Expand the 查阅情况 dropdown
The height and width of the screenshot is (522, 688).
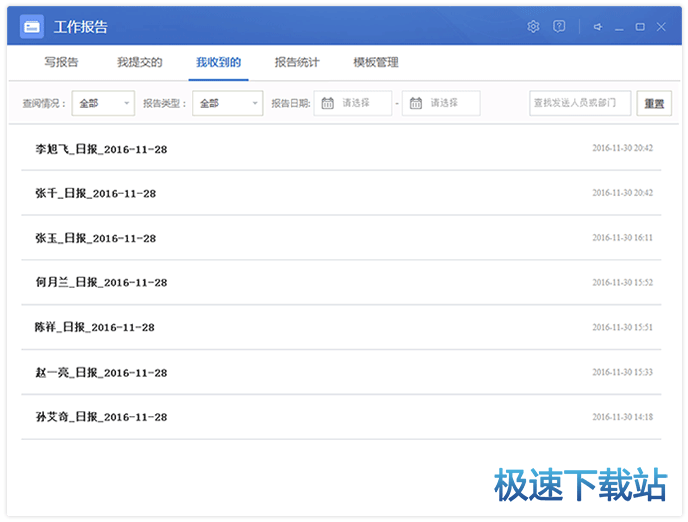tap(103, 103)
